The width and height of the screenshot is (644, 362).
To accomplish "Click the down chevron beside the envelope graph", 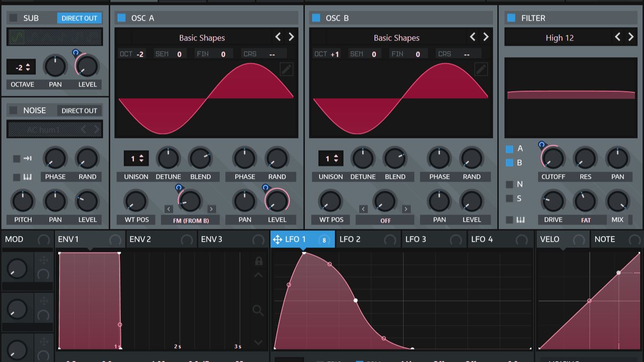I will click(258, 342).
